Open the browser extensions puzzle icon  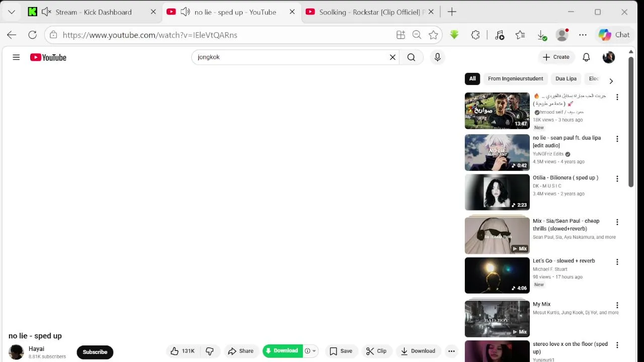coord(475,35)
